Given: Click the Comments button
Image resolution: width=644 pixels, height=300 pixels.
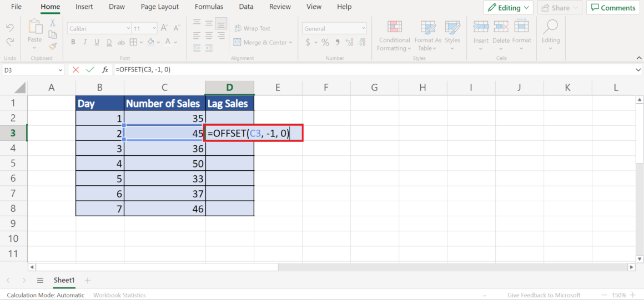Looking at the screenshot, I should click(x=613, y=8).
